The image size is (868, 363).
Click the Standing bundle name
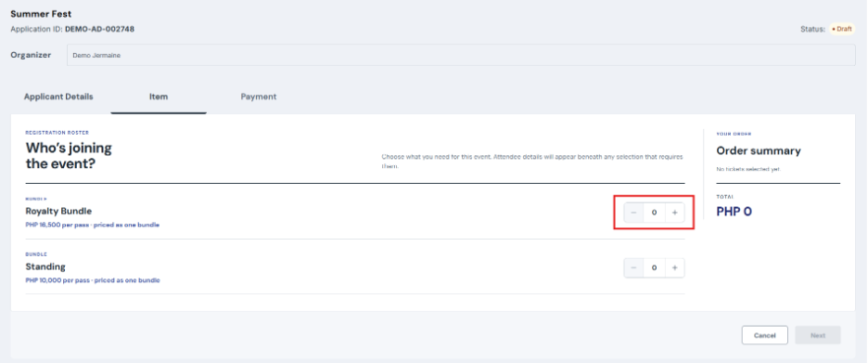45,266
